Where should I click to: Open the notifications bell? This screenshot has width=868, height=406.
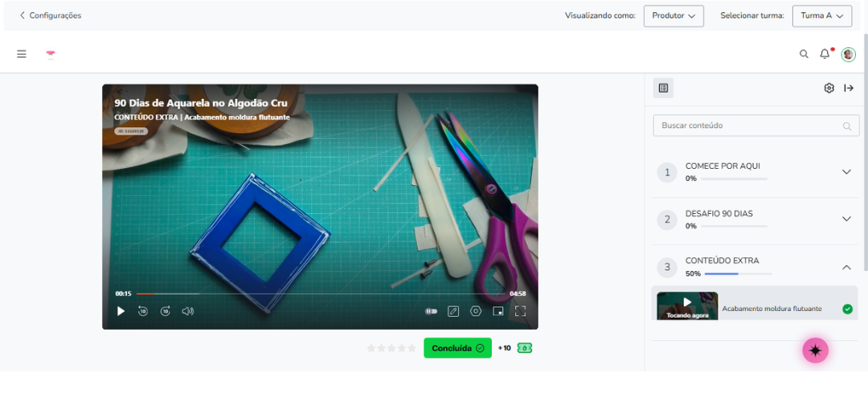[825, 54]
